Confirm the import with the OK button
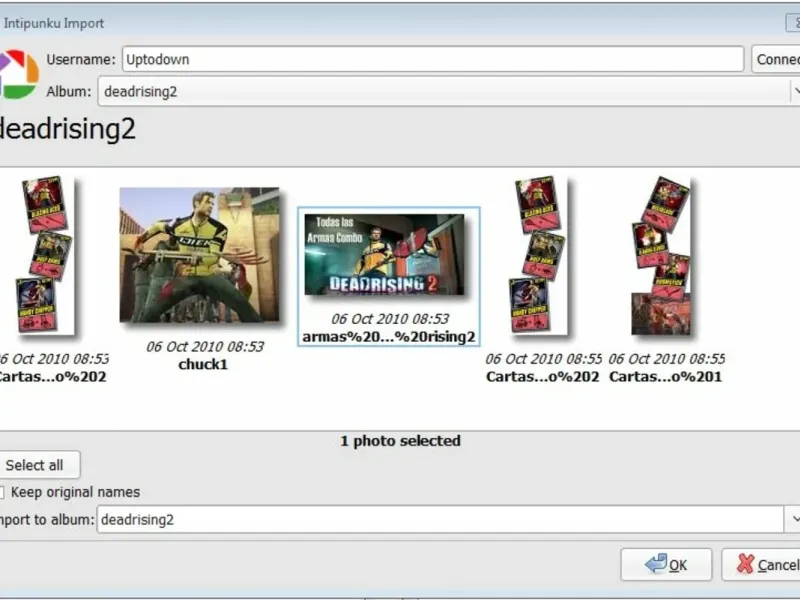 point(666,564)
